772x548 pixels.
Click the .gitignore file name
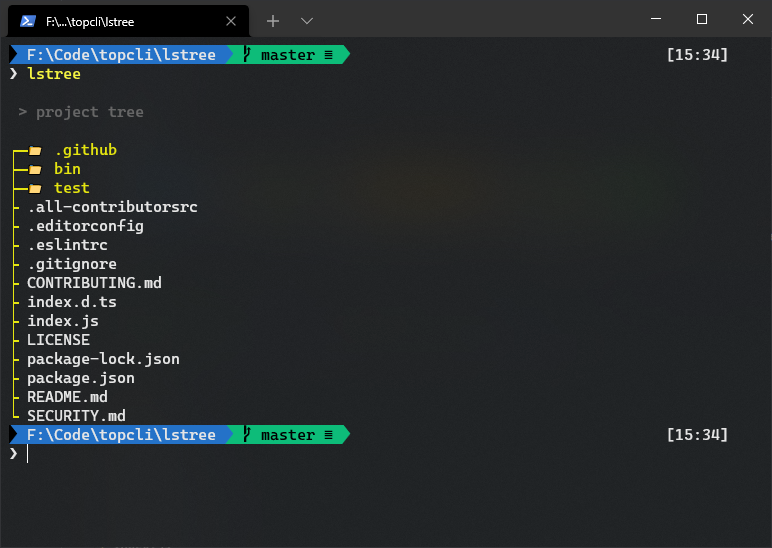click(x=72, y=264)
